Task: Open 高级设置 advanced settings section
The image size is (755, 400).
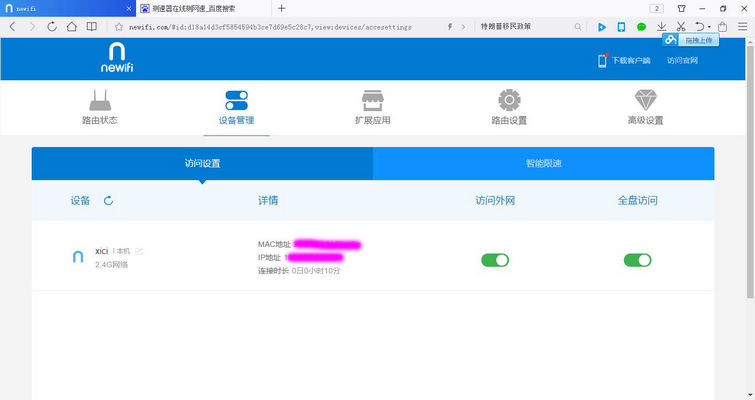Action: click(x=646, y=107)
